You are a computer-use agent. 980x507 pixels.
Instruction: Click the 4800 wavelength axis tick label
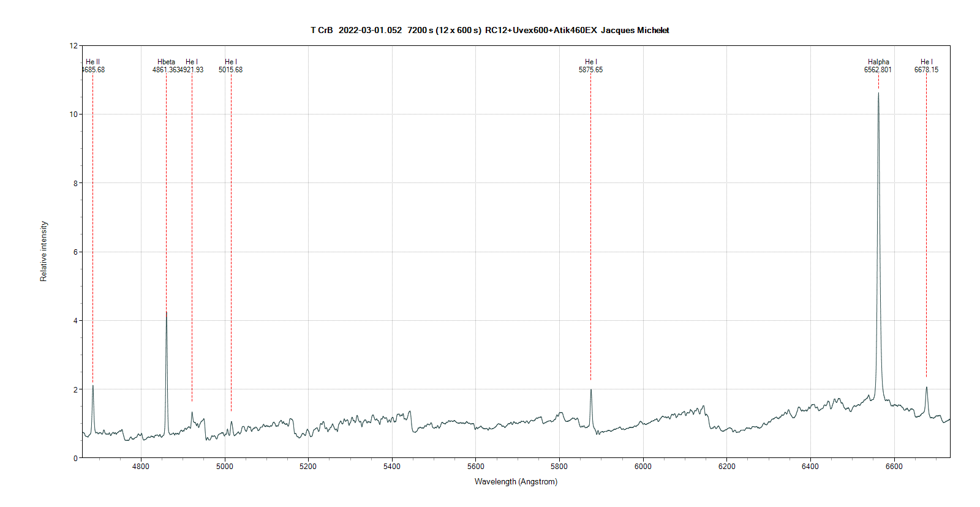141,467
